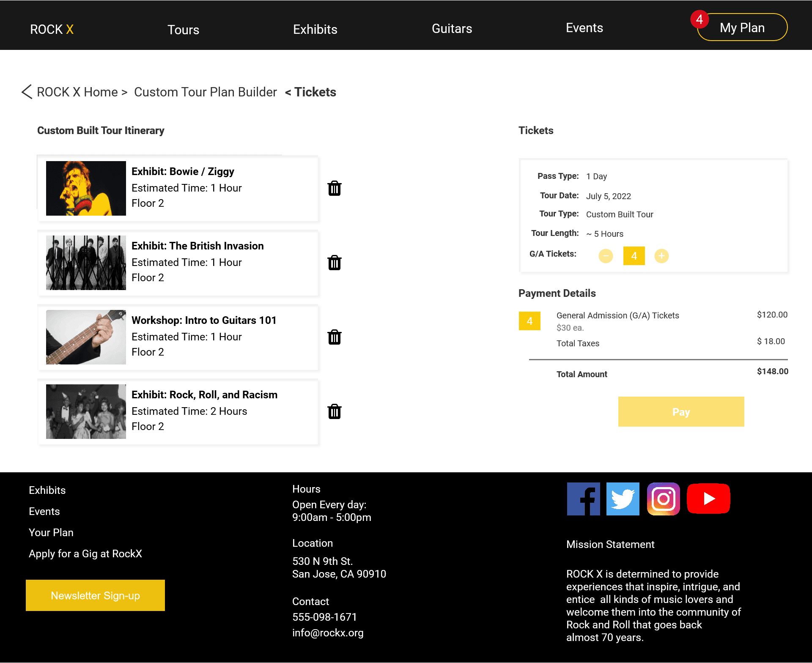Open Custom Tour Plan Builder breadcrumb
The image size is (812, 663).
[x=205, y=92]
